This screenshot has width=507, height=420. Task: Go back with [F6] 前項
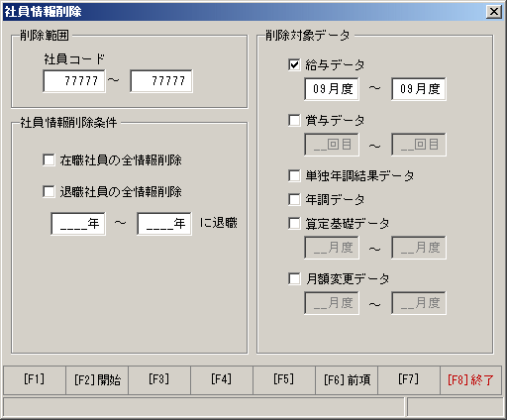[347, 380]
